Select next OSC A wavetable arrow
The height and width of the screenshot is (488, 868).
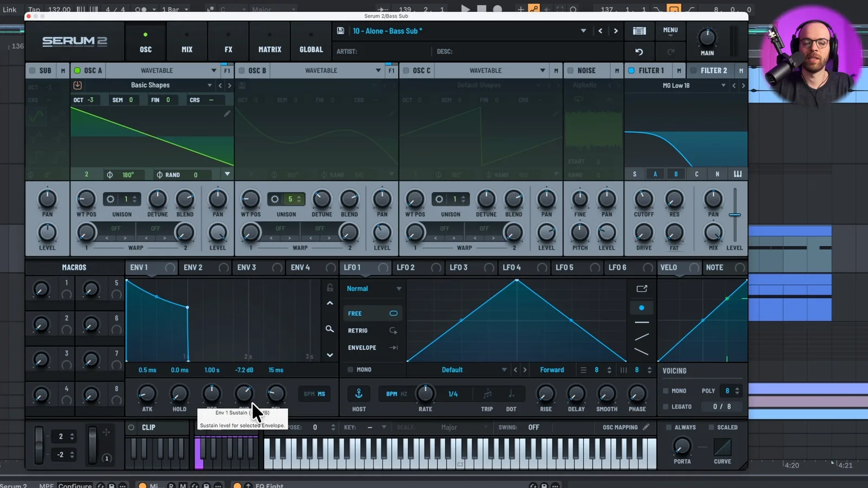(229, 86)
